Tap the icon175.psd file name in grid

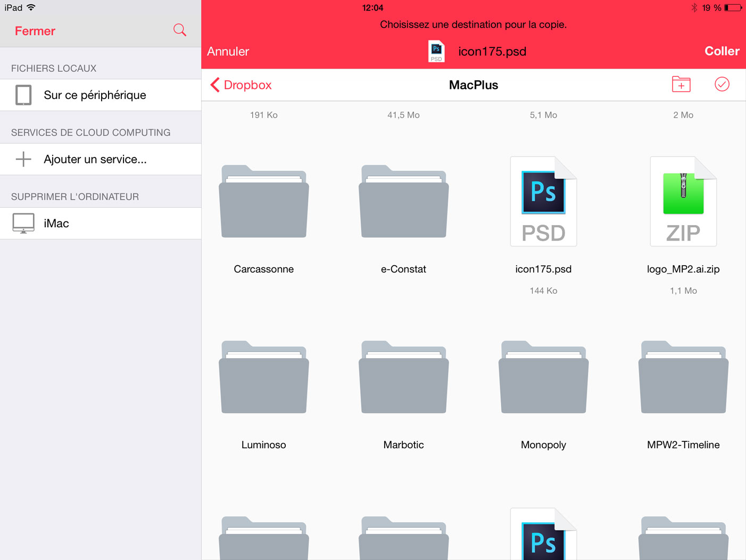(543, 269)
